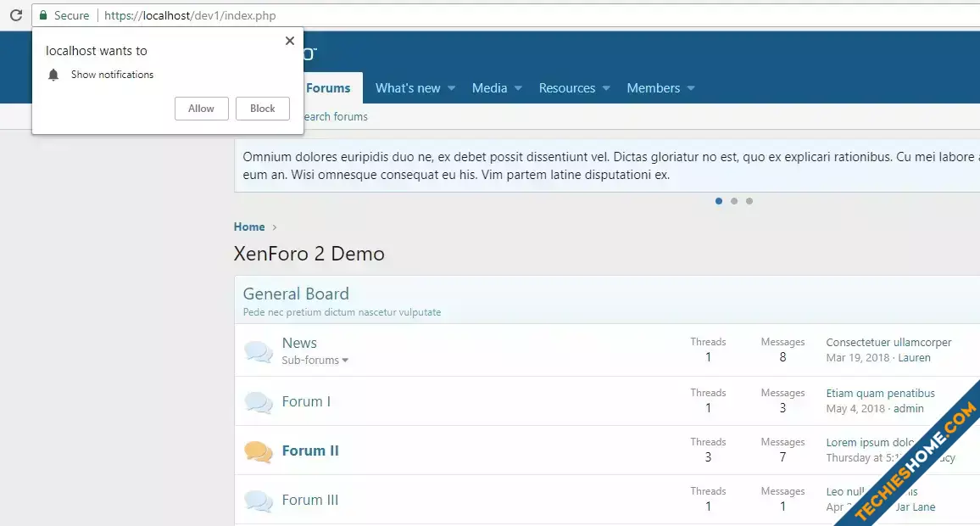Image resolution: width=980 pixels, height=526 pixels.
Task: Allow localhost to show notifications
Action: pos(201,109)
